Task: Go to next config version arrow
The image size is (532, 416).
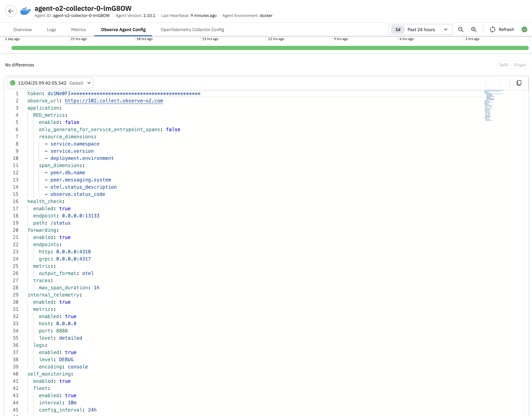Action: point(501,83)
